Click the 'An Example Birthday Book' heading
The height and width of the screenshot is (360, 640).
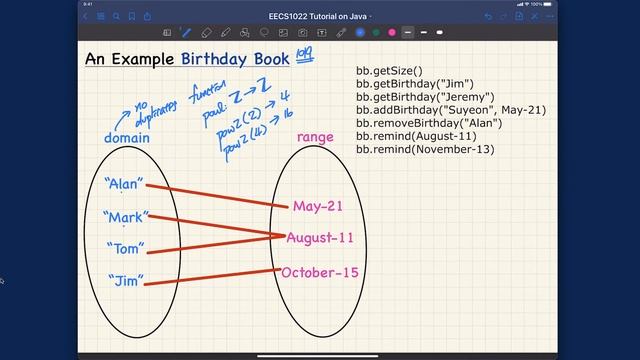click(x=187, y=59)
